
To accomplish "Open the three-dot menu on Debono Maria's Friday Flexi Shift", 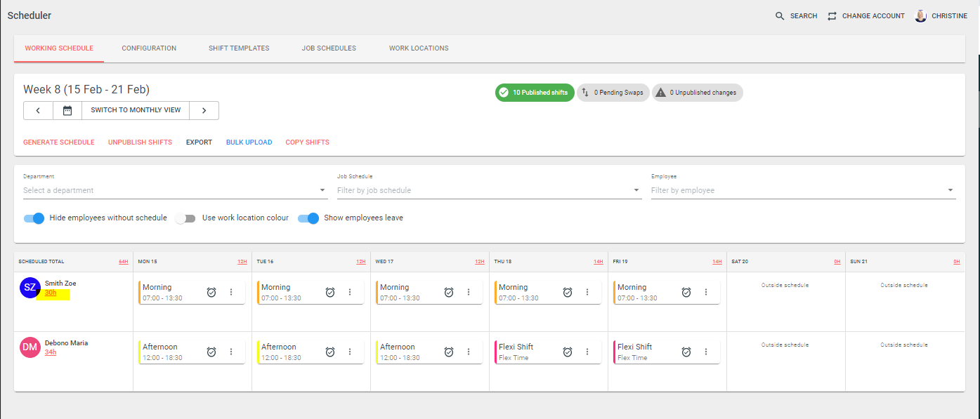I will click(x=706, y=352).
